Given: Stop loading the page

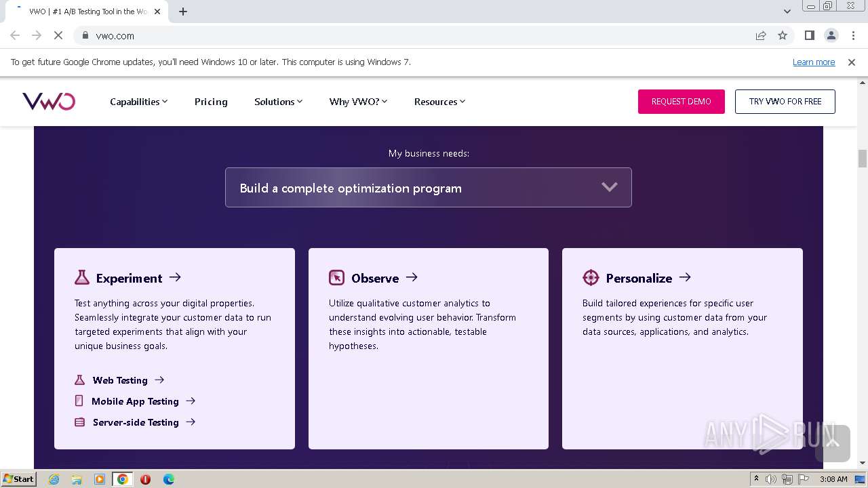Looking at the screenshot, I should coord(58,35).
